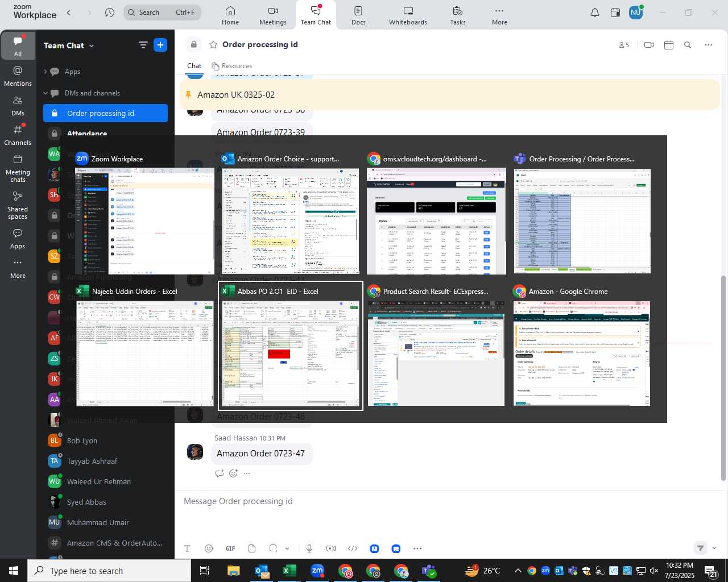Open the notifications bell
The width and height of the screenshot is (728, 582).
coord(595,13)
